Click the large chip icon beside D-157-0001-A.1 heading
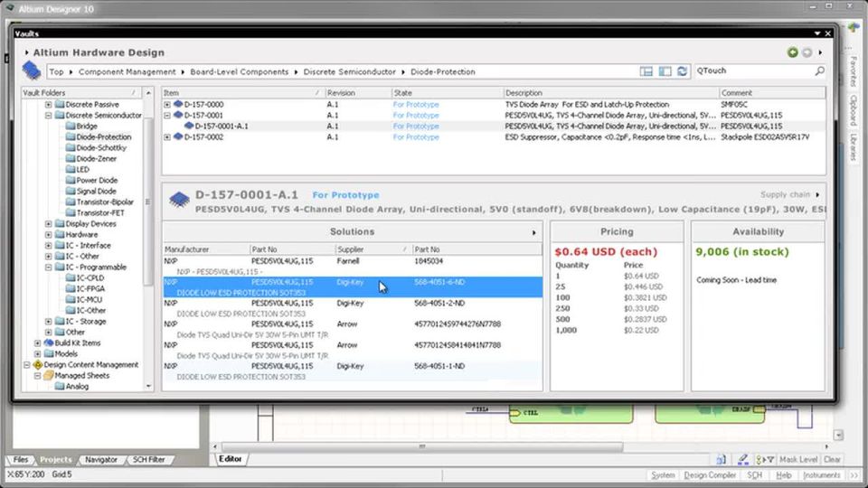Image resolution: width=868 pixels, height=488 pixels. click(179, 200)
